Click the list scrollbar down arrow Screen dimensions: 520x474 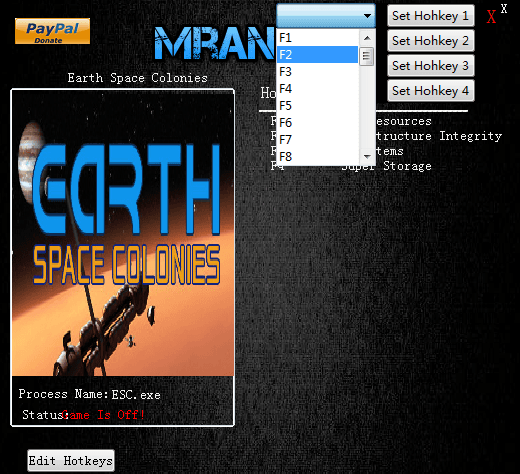tap(367, 156)
